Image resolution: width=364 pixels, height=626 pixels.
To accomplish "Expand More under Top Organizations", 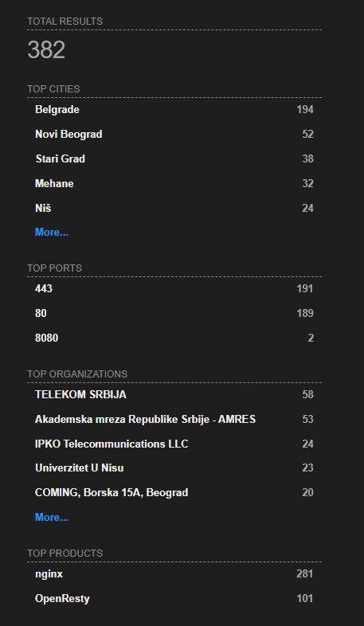I will coord(52,517).
